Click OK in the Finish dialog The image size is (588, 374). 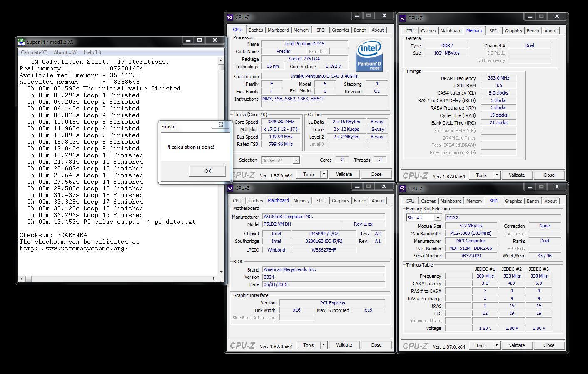click(x=208, y=171)
